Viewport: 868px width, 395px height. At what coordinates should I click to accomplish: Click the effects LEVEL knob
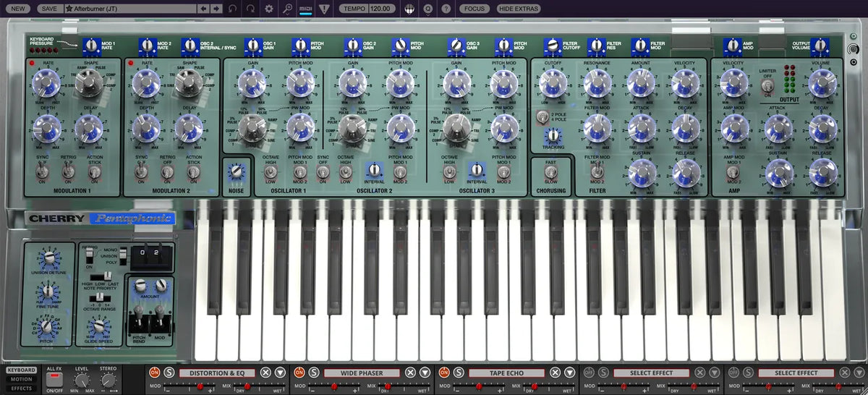(81, 380)
